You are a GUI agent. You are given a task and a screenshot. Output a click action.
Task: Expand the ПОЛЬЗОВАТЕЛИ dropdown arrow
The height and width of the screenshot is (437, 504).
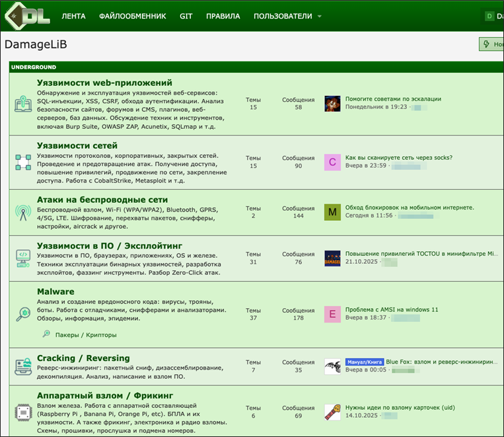pyautogui.click(x=320, y=17)
